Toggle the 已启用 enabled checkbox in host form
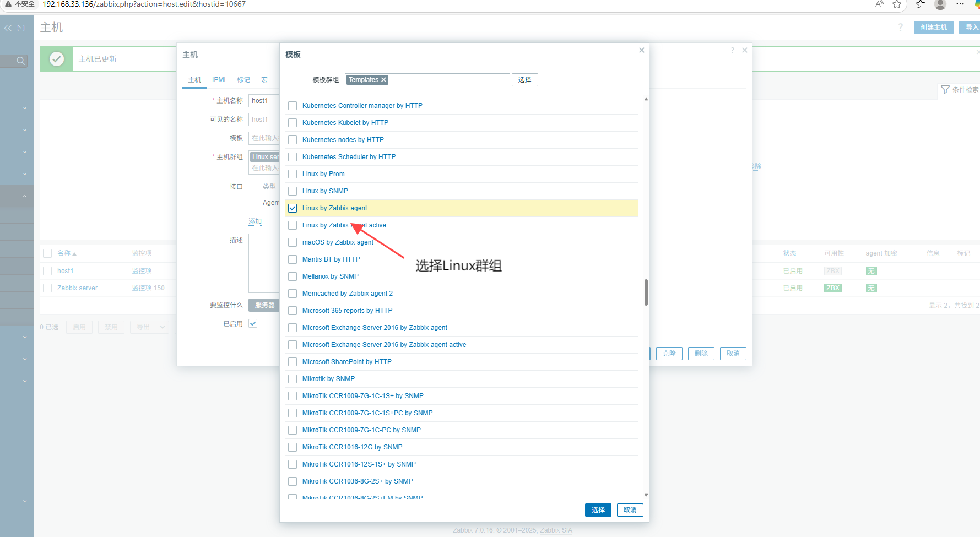The image size is (980, 537). [253, 323]
